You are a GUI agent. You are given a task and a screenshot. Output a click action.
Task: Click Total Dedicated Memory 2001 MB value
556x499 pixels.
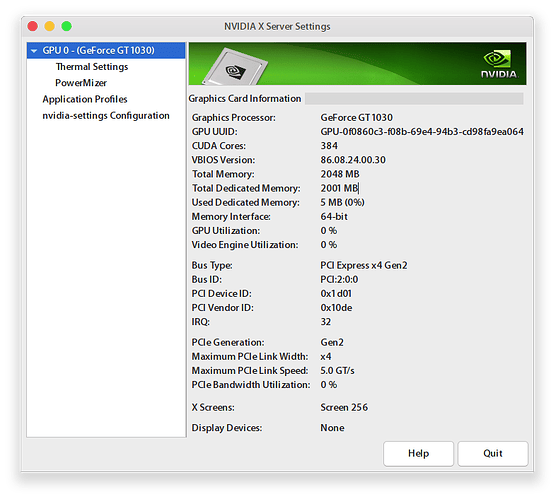coord(339,188)
